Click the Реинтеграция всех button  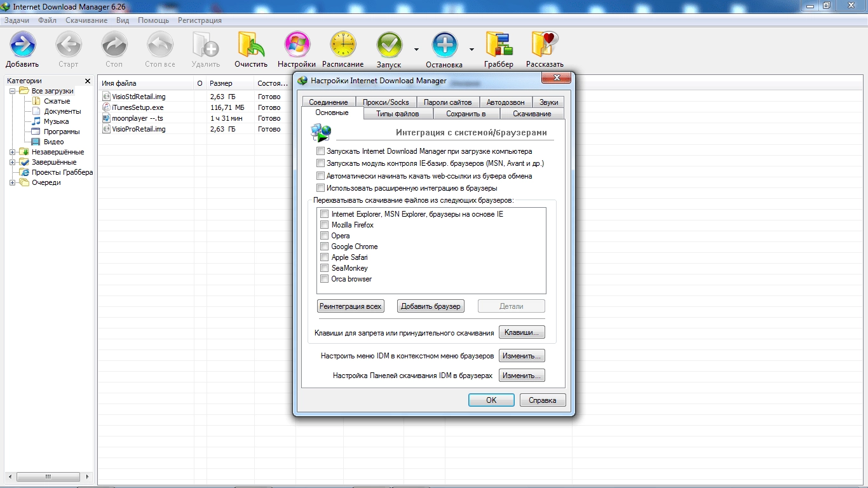tap(351, 306)
